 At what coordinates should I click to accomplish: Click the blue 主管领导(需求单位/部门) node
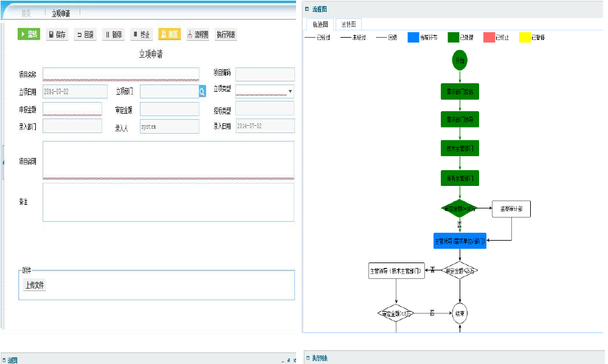tap(460, 241)
